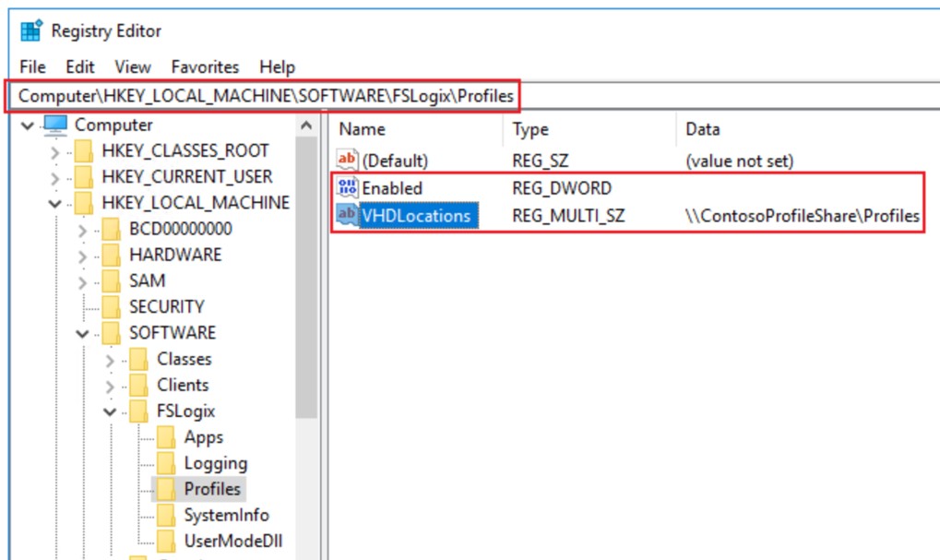
Task: Click the Registry Editor app icon in title bar
Action: pos(31,30)
